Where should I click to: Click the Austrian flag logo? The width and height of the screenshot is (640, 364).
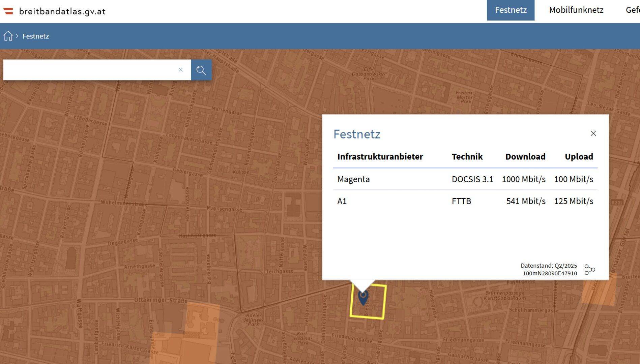pyautogui.click(x=8, y=11)
